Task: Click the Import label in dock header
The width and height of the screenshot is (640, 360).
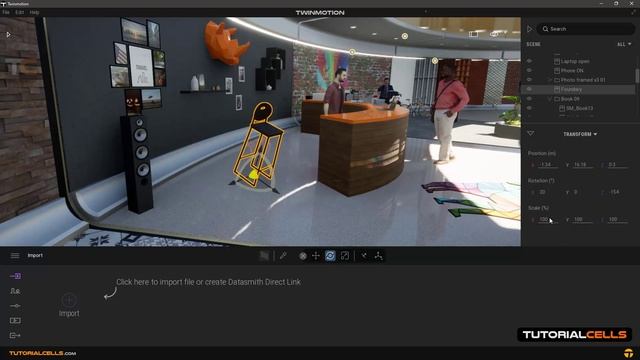Action: [35, 256]
